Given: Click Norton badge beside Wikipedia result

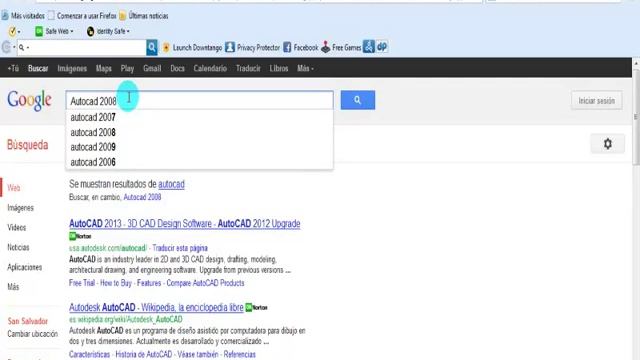Looking at the screenshot, I should (x=256, y=307).
